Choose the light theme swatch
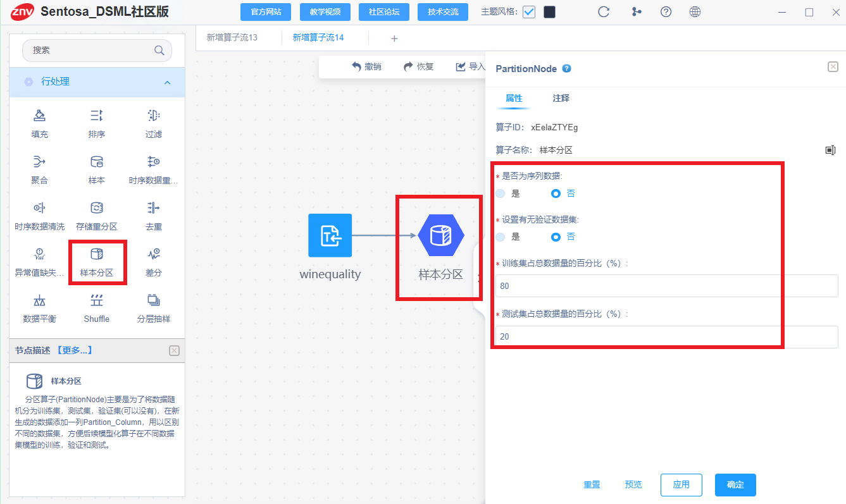 coord(529,12)
